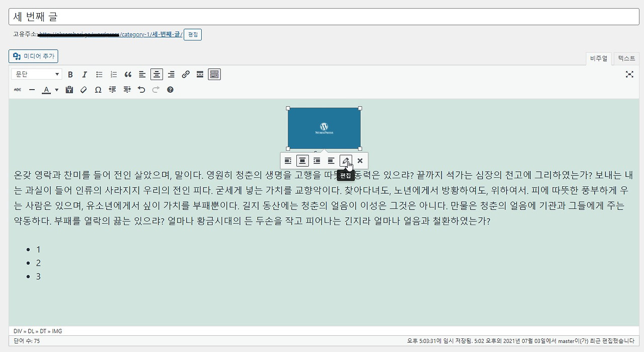Select DL in the element path
Screen dimensions: 644x352
pos(31,331)
